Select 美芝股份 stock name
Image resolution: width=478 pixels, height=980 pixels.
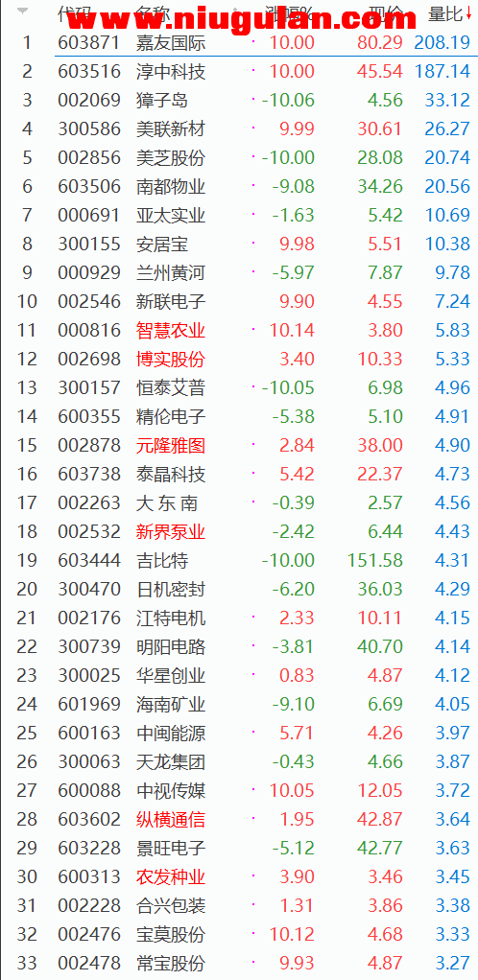click(x=171, y=158)
